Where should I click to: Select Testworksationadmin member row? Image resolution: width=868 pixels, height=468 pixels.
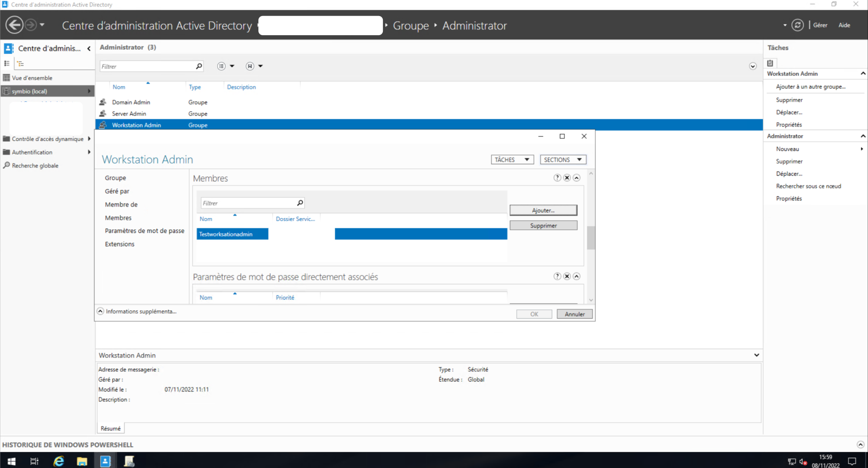tap(351, 234)
